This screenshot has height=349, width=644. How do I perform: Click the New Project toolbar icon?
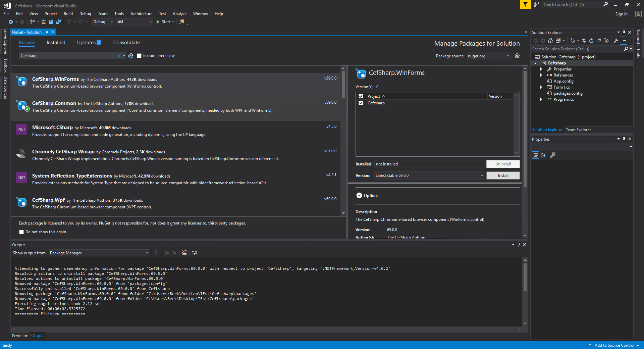tap(32, 22)
